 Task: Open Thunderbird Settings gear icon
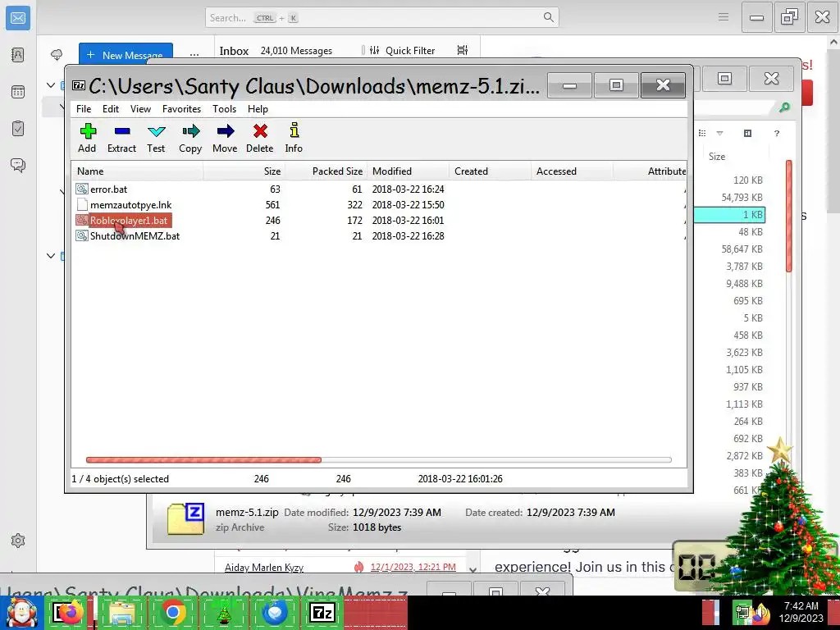click(x=18, y=541)
